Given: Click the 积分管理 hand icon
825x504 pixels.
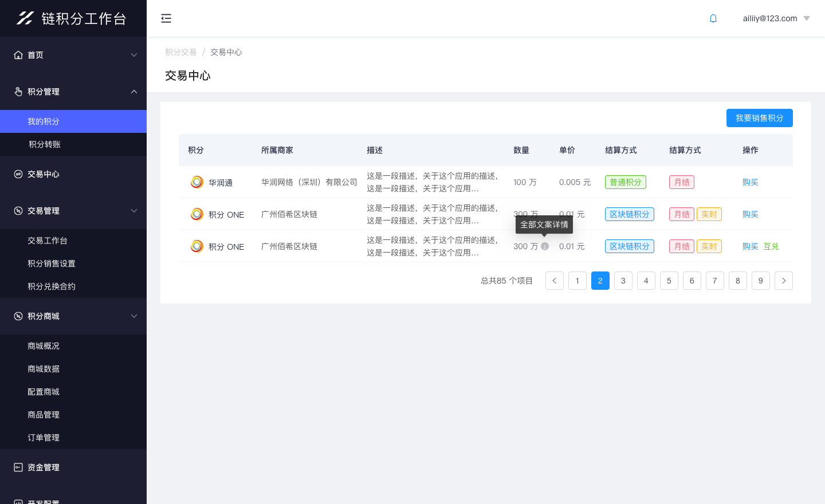Looking at the screenshot, I should point(18,92).
